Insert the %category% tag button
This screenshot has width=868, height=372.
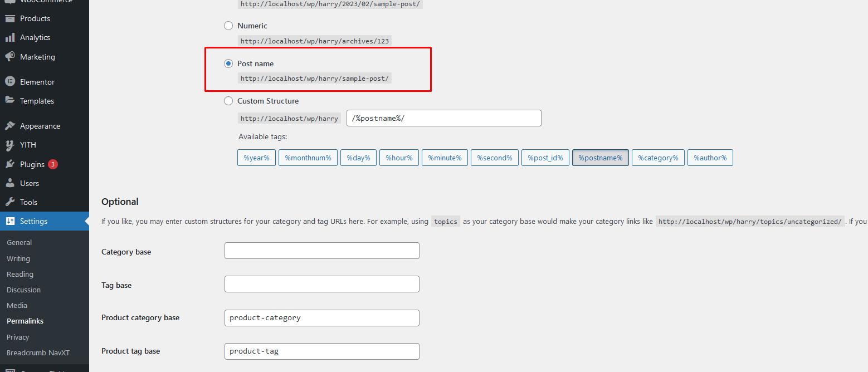tap(658, 158)
